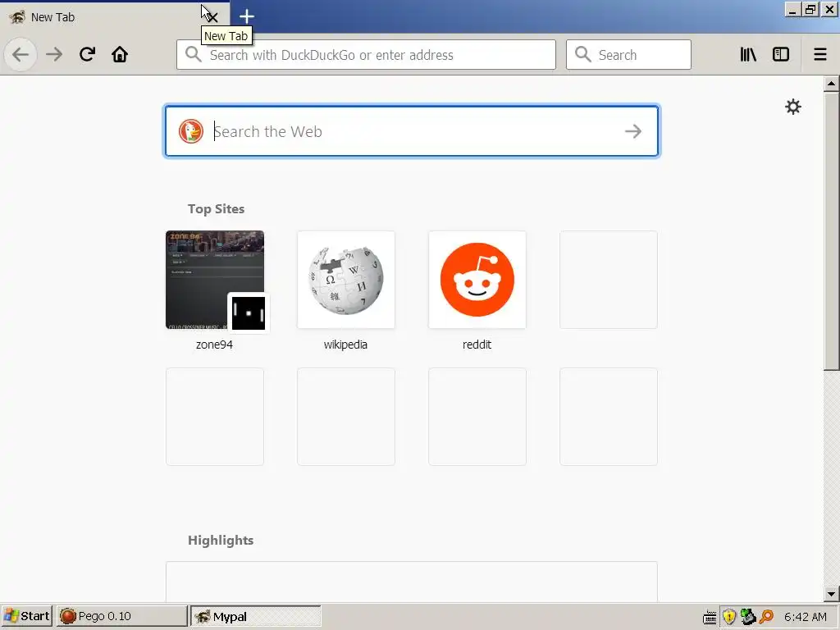Image resolution: width=840 pixels, height=630 pixels.
Task: Click the Mypal taskbar button
Action: (x=256, y=616)
